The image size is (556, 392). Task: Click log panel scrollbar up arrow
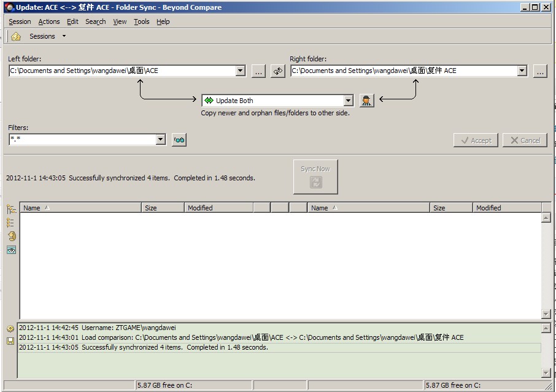click(x=546, y=328)
